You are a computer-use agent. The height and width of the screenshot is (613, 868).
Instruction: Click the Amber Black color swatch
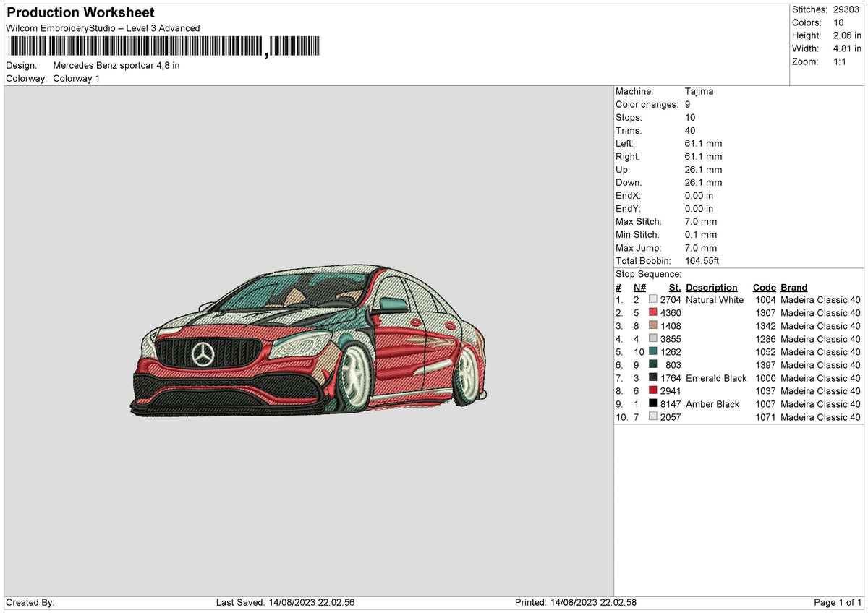tap(652, 404)
